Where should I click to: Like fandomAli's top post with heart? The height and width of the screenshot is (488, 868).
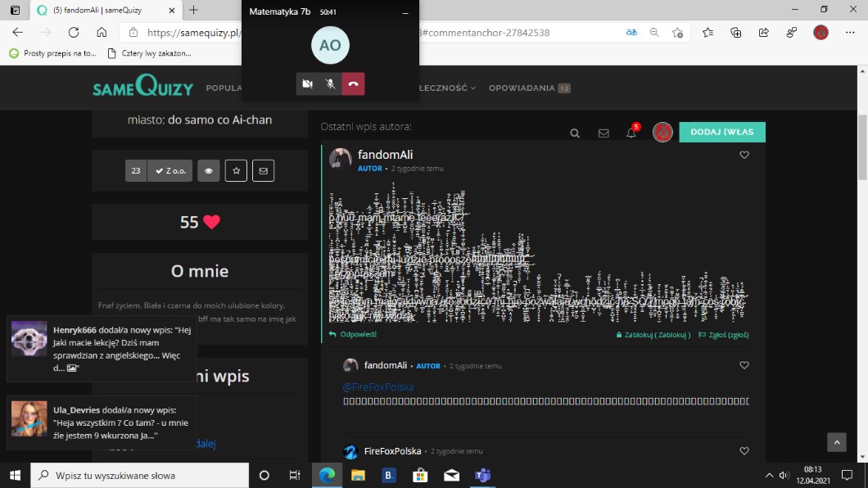744,155
